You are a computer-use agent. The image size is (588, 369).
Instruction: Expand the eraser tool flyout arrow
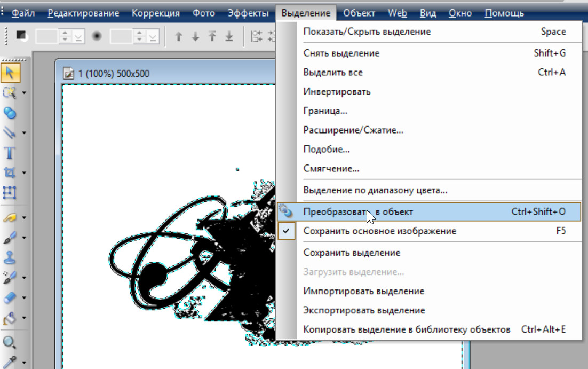click(24, 298)
